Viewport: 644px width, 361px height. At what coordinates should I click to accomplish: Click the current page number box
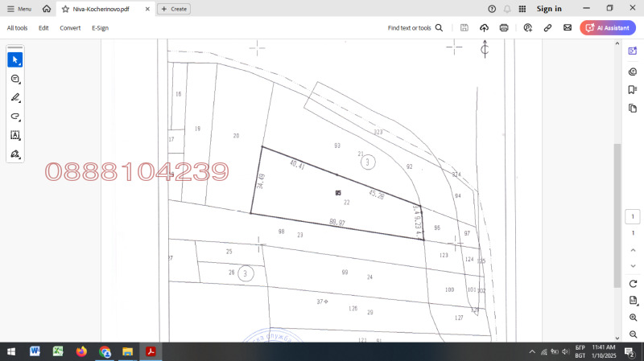pyautogui.click(x=633, y=216)
